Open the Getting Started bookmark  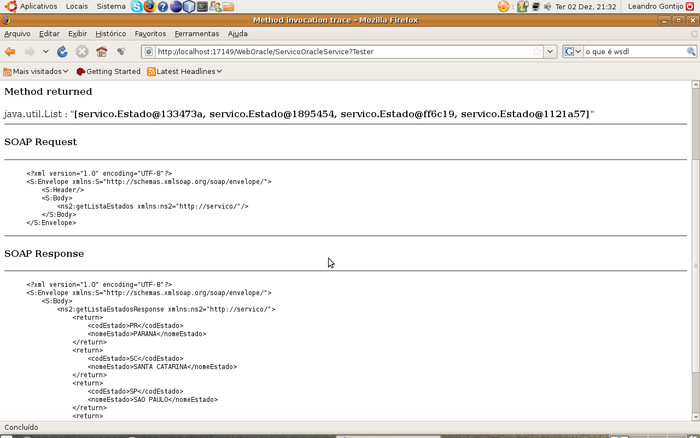[x=108, y=71]
